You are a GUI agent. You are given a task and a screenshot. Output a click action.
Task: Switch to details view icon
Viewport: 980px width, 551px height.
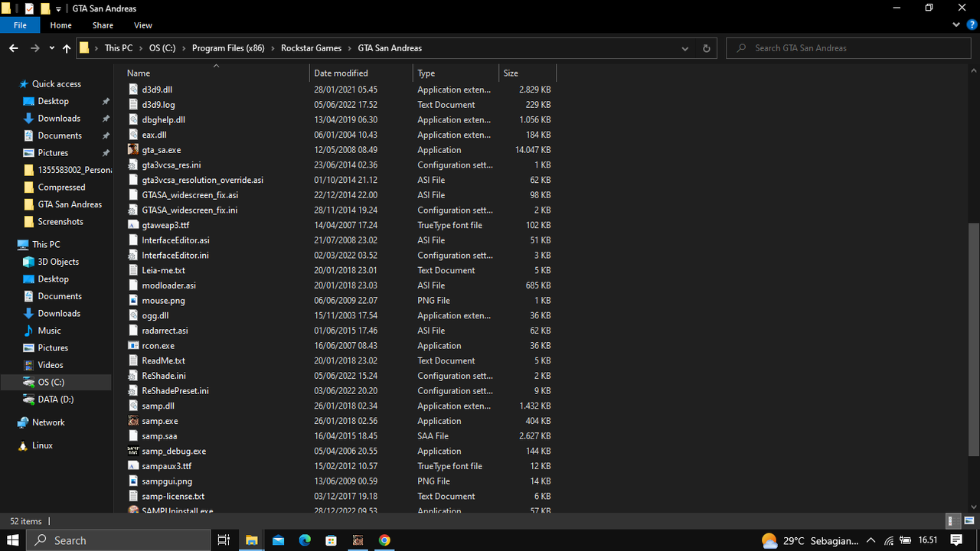(x=953, y=521)
